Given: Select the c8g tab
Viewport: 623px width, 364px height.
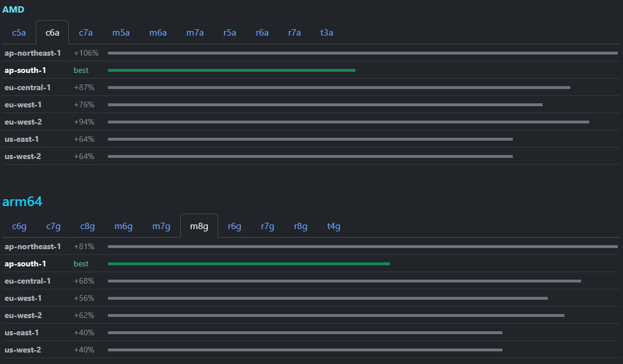Looking at the screenshot, I should pos(87,226).
